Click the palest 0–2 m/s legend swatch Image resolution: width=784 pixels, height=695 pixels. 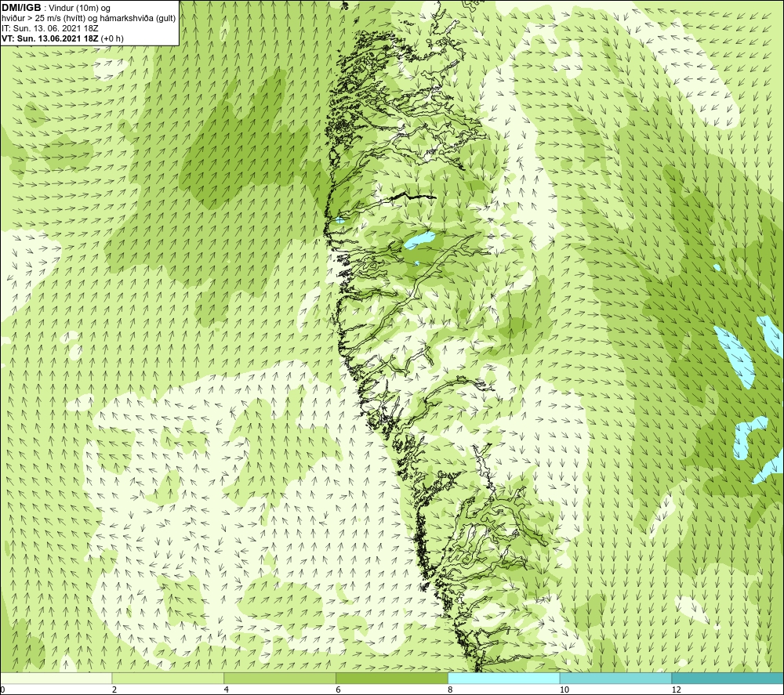[56, 678]
